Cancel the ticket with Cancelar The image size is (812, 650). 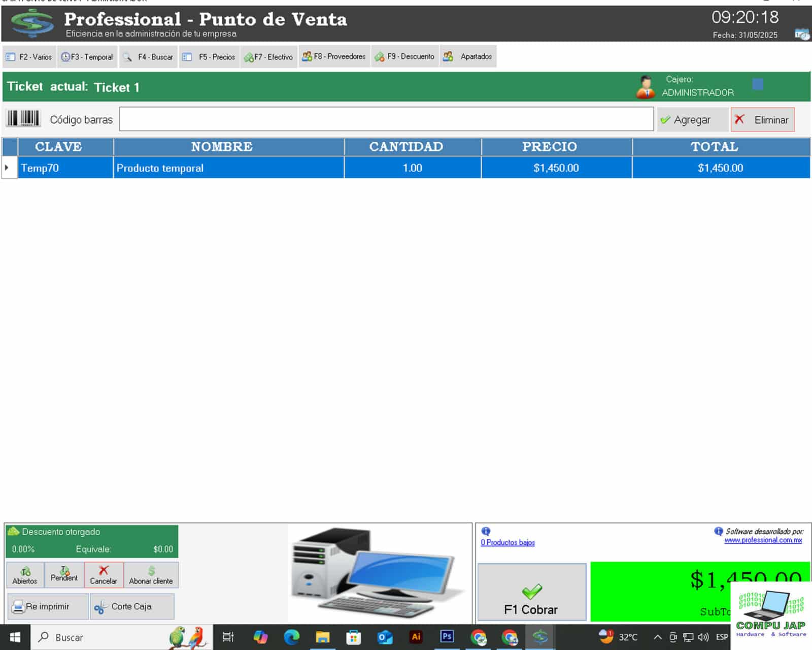pos(104,575)
